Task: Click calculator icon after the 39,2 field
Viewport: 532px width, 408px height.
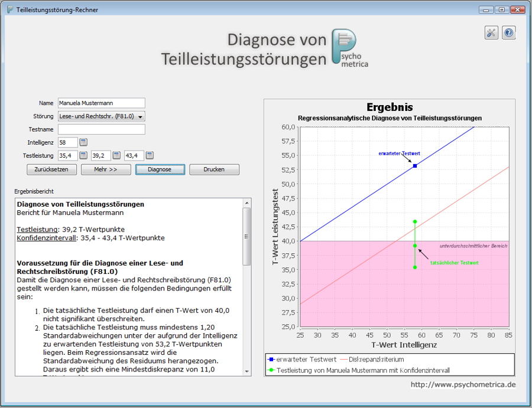Action: (x=116, y=155)
